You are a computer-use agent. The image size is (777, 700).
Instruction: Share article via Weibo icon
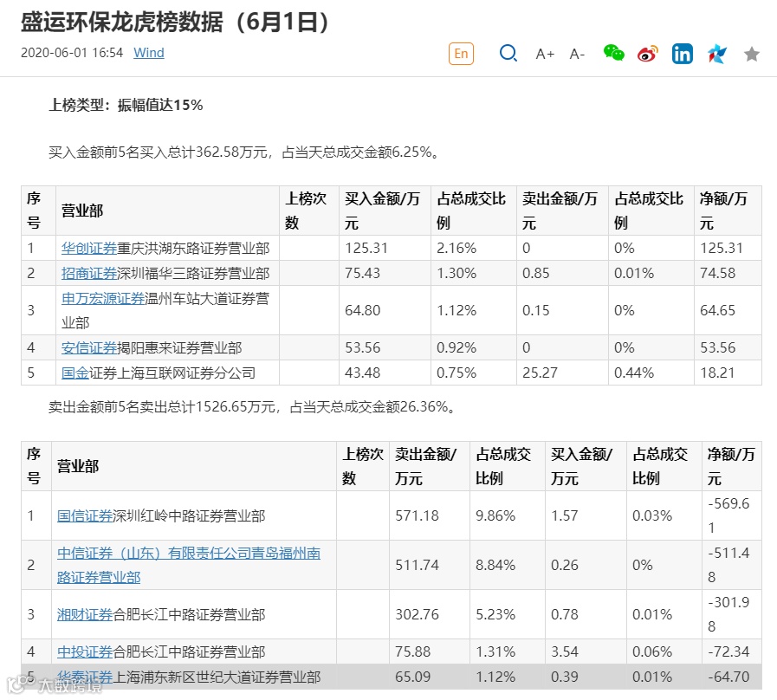coord(648,54)
